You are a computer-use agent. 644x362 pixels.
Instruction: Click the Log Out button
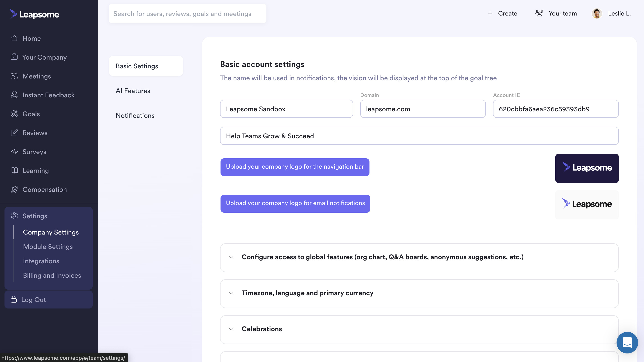(x=49, y=299)
